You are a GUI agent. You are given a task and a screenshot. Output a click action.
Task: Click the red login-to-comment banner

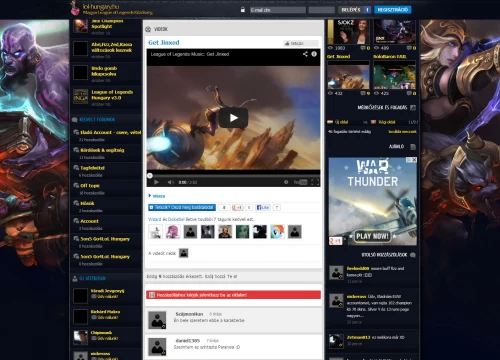pyautogui.click(x=233, y=295)
